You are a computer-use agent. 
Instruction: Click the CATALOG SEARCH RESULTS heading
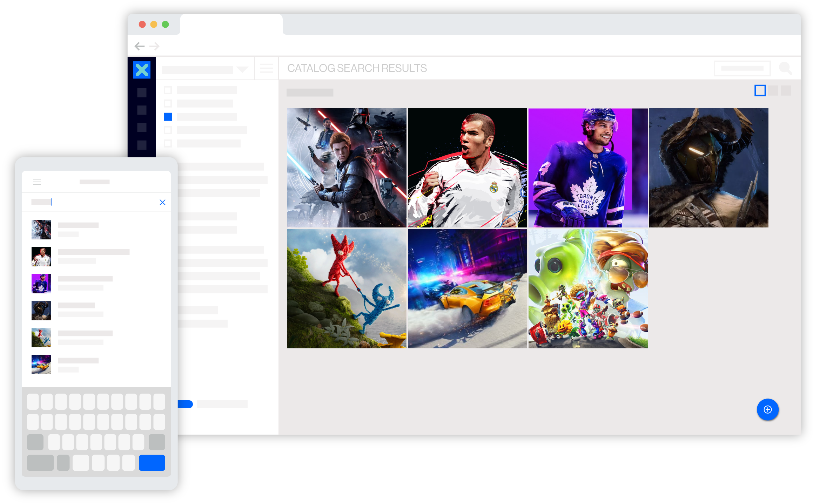(x=357, y=68)
